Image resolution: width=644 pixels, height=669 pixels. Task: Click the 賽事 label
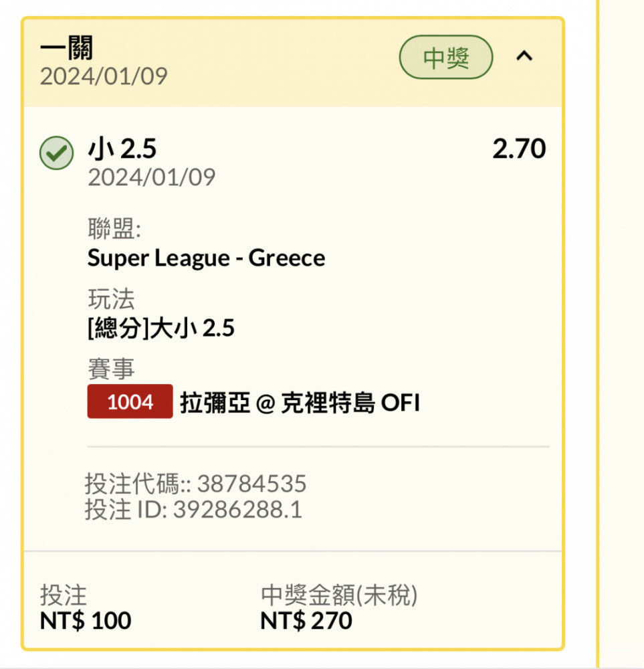[111, 369]
